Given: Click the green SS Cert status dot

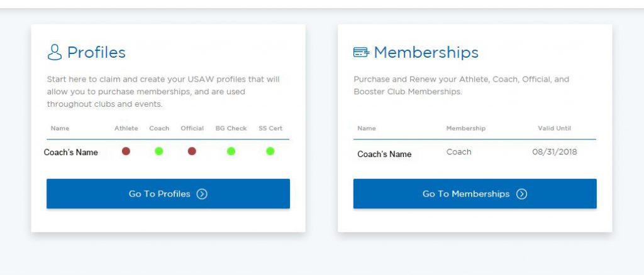Looking at the screenshot, I should [x=270, y=151].
